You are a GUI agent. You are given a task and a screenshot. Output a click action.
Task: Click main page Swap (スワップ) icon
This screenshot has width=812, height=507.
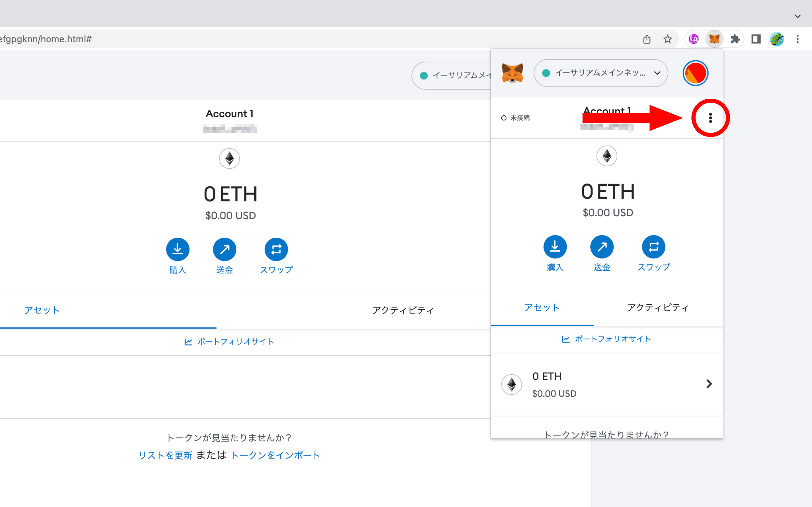[x=276, y=249]
